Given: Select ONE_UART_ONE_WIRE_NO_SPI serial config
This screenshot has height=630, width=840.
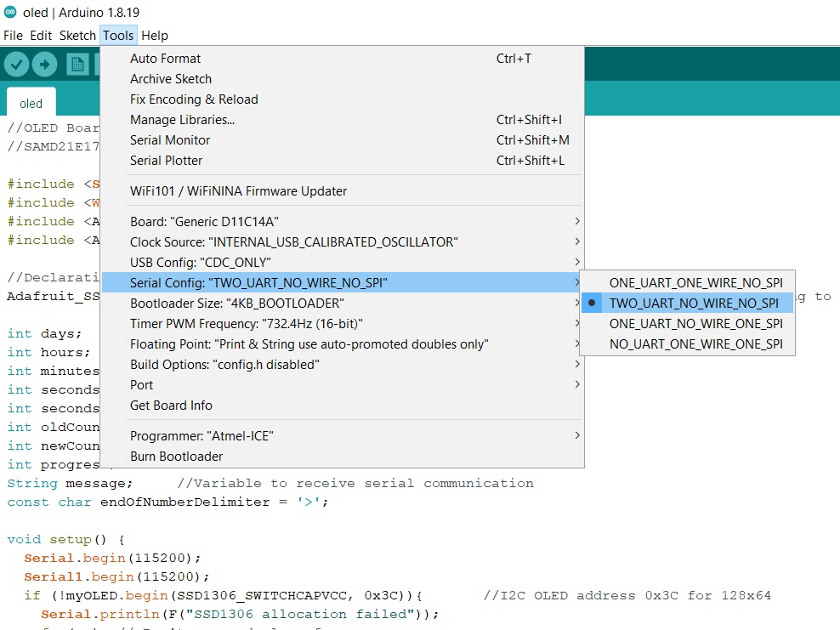Looking at the screenshot, I should pyautogui.click(x=695, y=282).
